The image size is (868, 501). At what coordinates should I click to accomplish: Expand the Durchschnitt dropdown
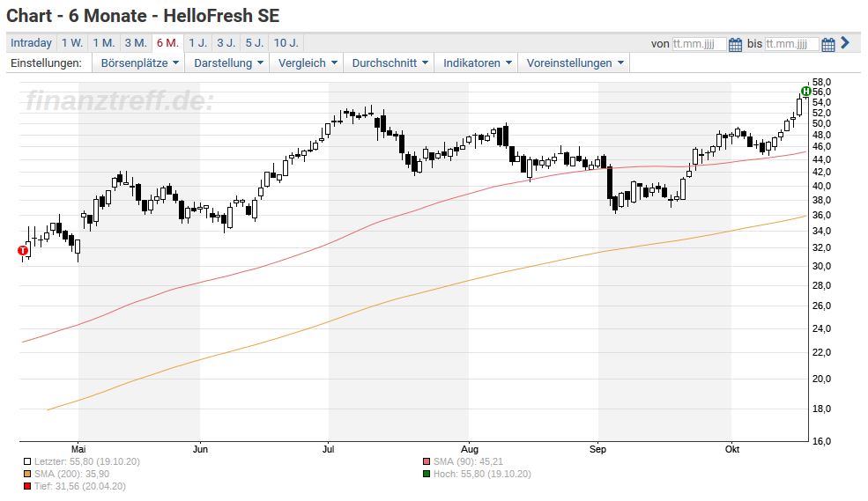point(389,63)
